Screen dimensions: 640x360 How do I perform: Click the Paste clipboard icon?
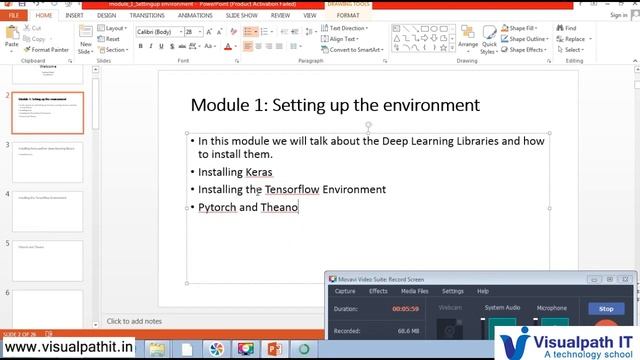tap(12, 32)
